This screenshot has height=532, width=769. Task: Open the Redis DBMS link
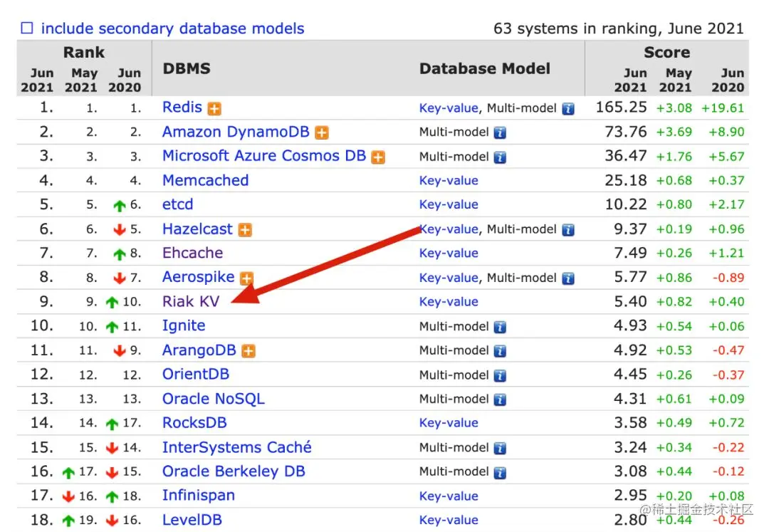[182, 107]
